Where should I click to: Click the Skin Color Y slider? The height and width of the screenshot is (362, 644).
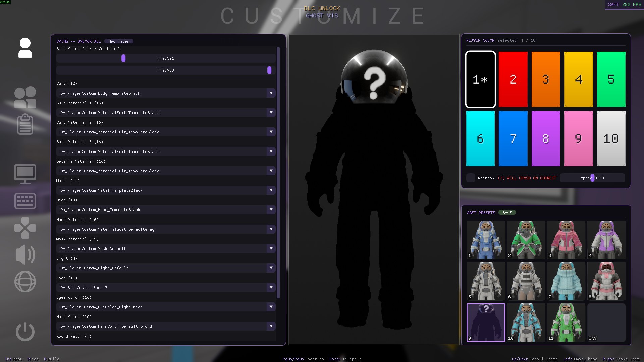(x=166, y=70)
